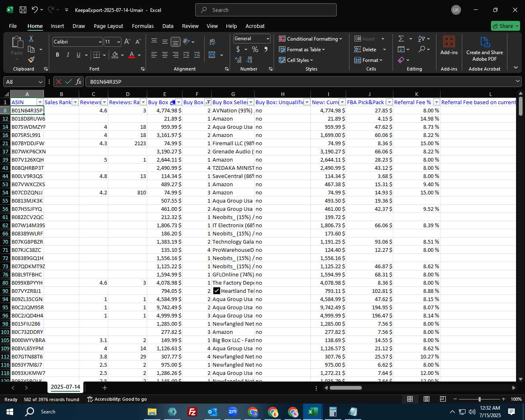Click the Cut scissors icon
The width and height of the screenshot is (525, 420).
pos(31,39)
